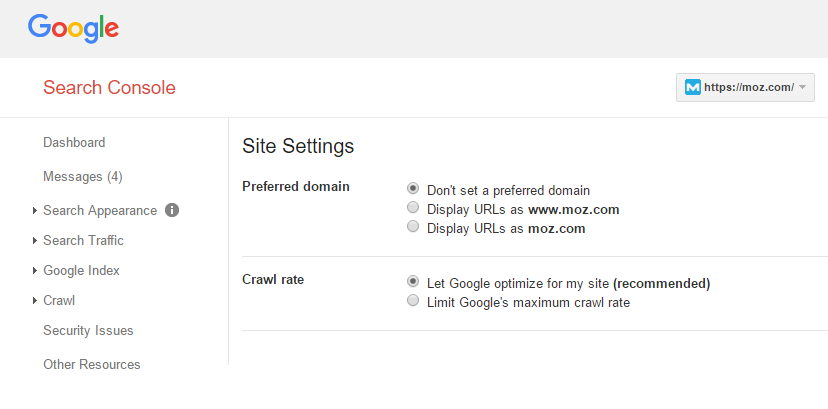Open Dashboard in the sidebar
The width and height of the screenshot is (828, 409).
(x=74, y=142)
